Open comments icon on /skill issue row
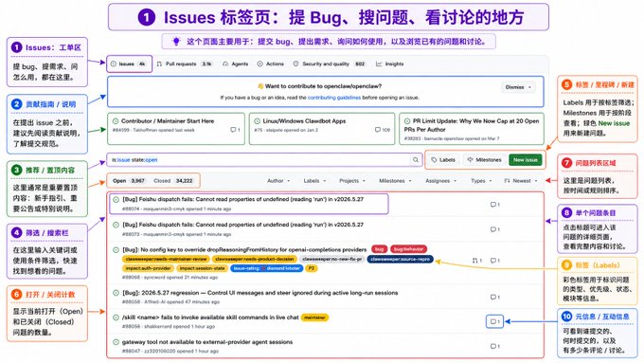The height and width of the screenshot is (363, 644). click(495, 321)
